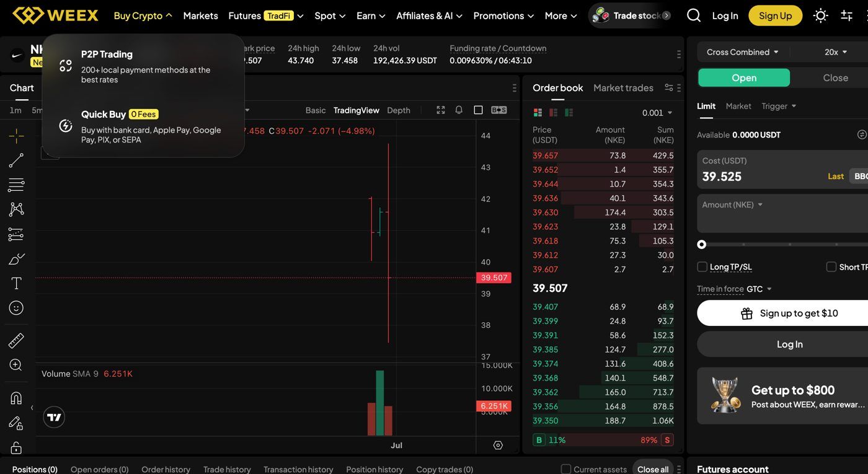868x474 pixels.
Task: Click the square chart layout icon
Action: [x=478, y=110]
